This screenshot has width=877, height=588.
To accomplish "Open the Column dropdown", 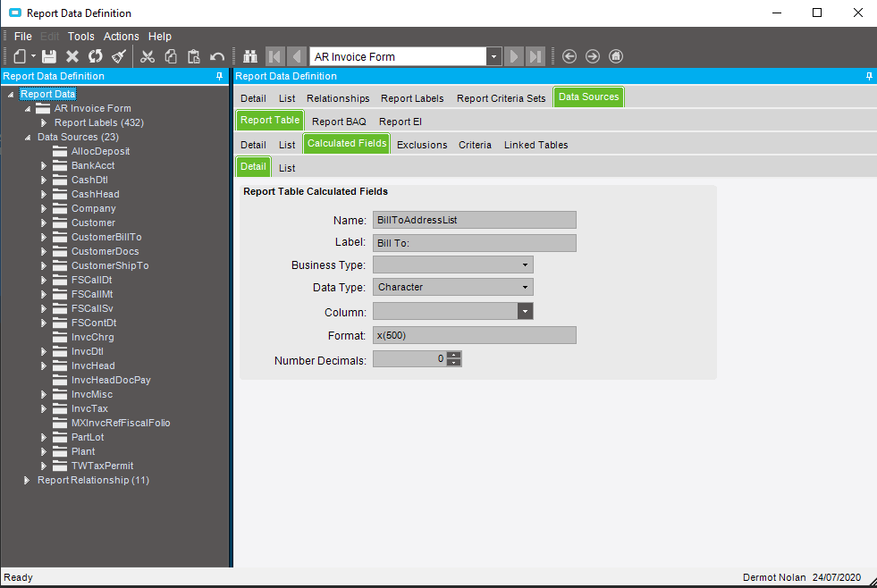I will tap(525, 310).
